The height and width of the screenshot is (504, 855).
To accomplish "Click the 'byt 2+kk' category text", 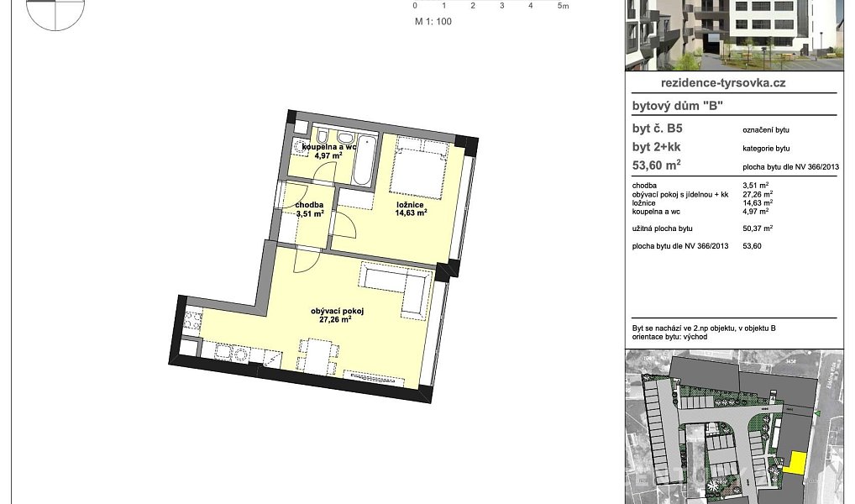I will tap(657, 147).
